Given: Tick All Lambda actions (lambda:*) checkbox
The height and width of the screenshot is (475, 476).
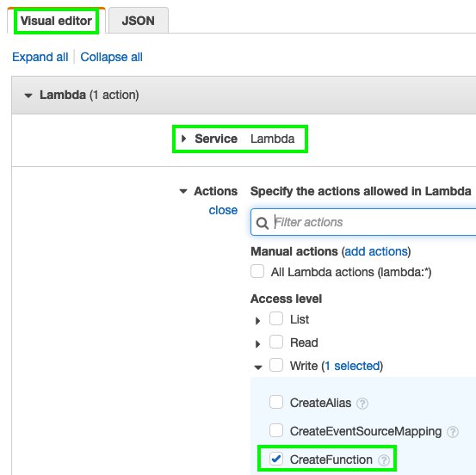Looking at the screenshot, I should 257,271.
